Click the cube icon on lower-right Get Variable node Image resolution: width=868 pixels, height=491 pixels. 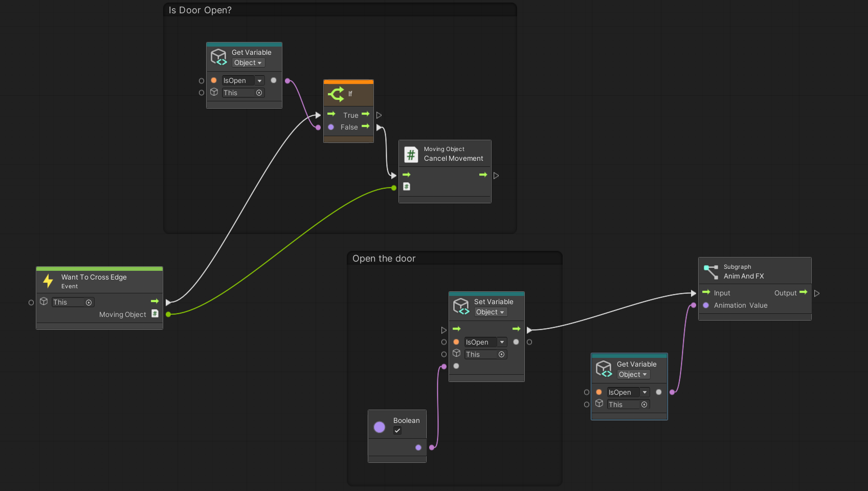point(604,369)
